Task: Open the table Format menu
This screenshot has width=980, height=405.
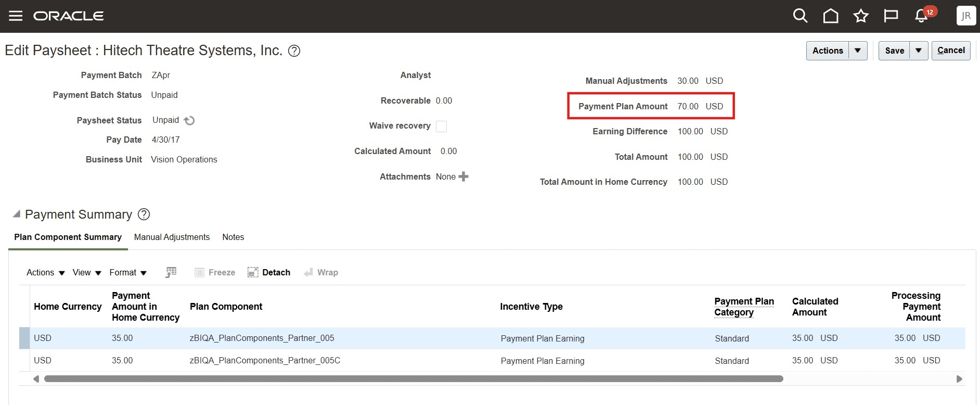Action: (128, 272)
